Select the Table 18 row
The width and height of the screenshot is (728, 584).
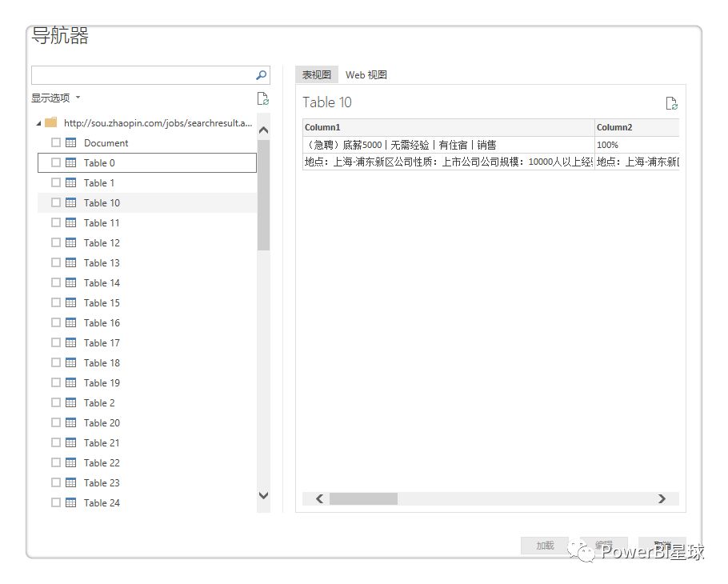pos(146,362)
